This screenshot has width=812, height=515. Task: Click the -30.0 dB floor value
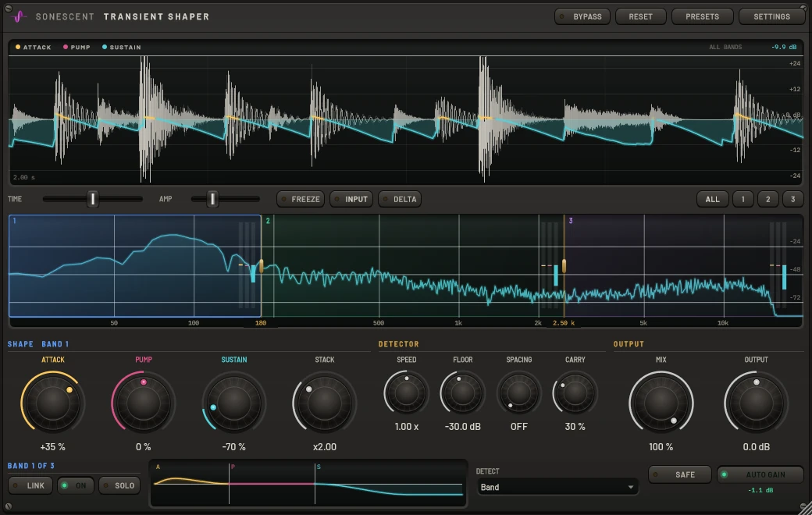tap(463, 427)
